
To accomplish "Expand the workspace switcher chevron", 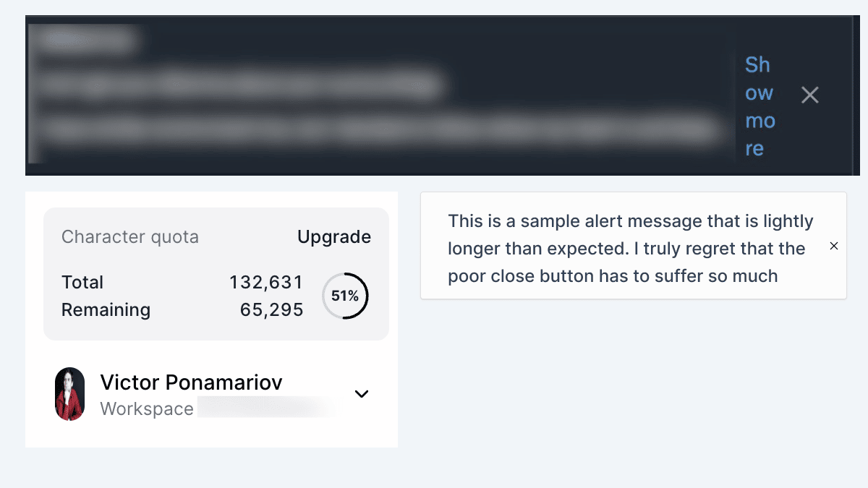I will (362, 394).
